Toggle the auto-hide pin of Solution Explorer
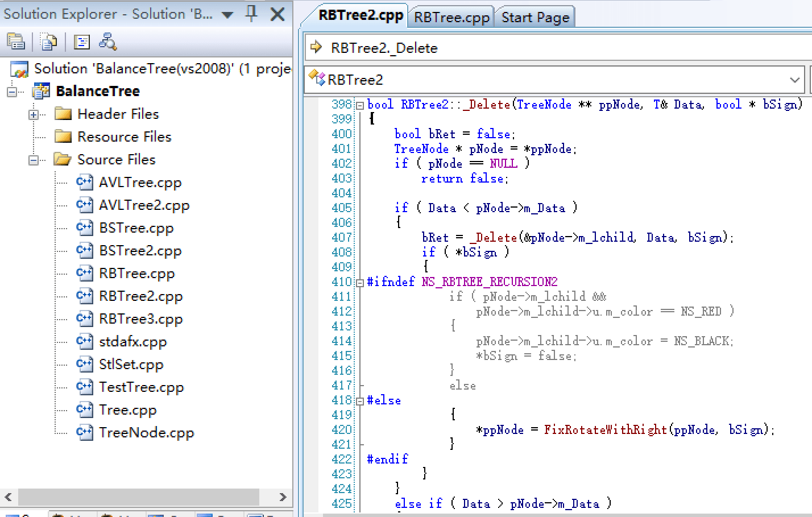This screenshot has width=812, height=517. (x=251, y=13)
